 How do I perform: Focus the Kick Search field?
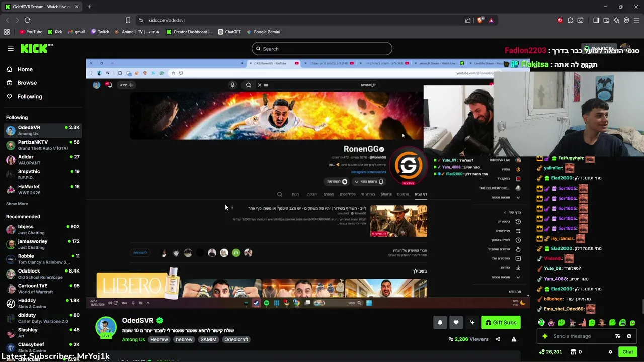[x=322, y=49]
